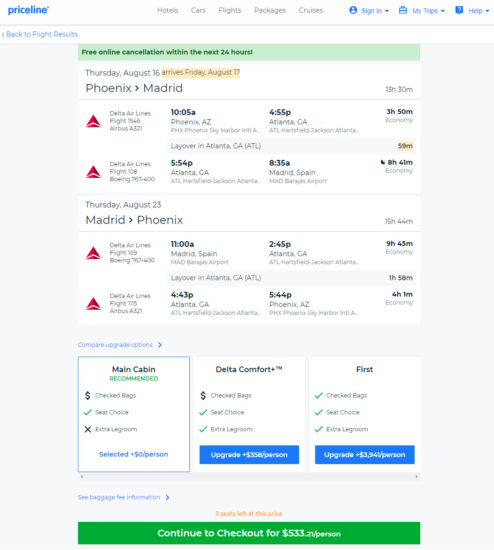Click Selected +$0/person label
The image size is (494, 550).
pyautogui.click(x=134, y=454)
